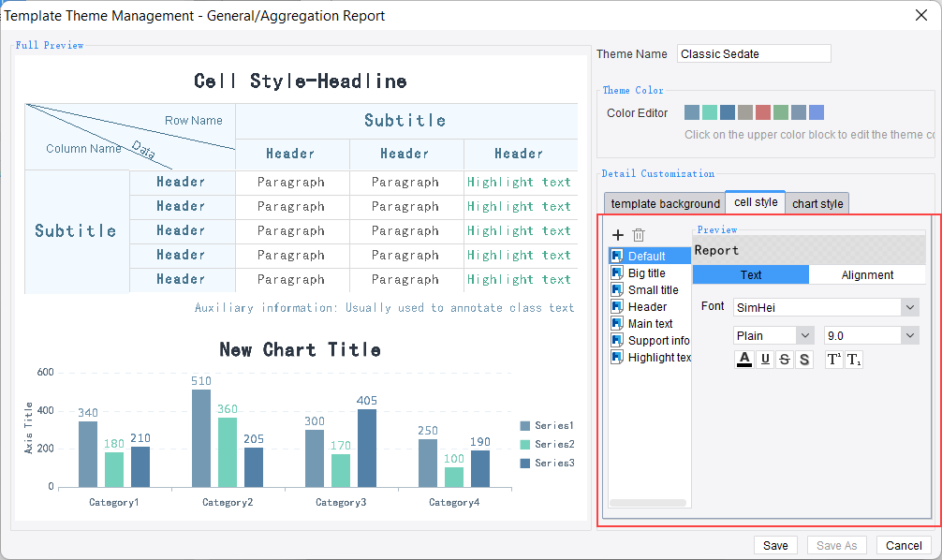Open the Text settings tab

click(x=751, y=274)
